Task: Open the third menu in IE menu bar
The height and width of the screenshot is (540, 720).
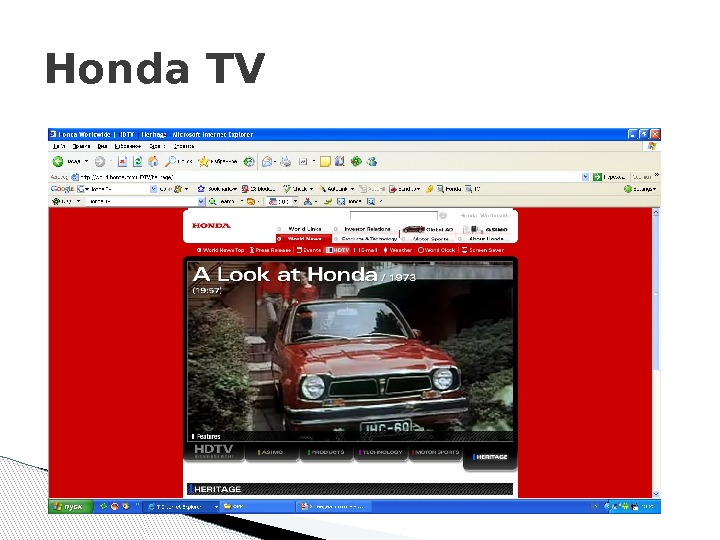Action: tap(102, 146)
